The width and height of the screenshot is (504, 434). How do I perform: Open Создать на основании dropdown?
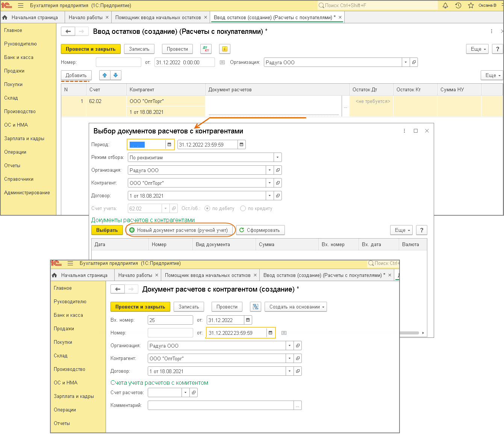tap(296, 307)
